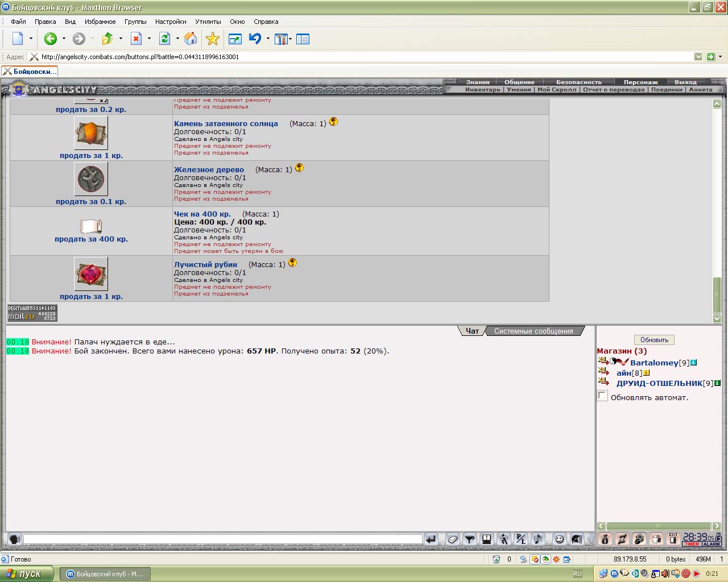728x582 pixels.
Task: Click the full screen window icon
Action: pos(234,39)
